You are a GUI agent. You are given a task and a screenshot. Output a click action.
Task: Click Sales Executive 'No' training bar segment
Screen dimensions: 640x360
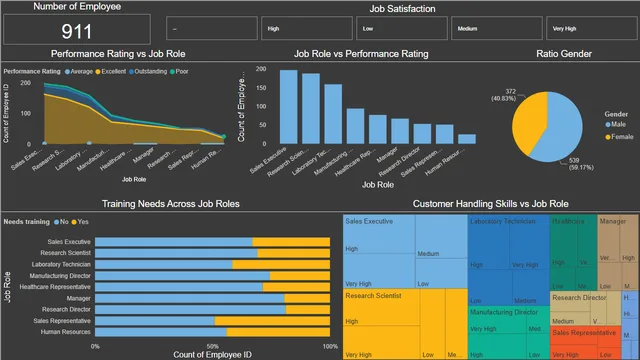173,242
